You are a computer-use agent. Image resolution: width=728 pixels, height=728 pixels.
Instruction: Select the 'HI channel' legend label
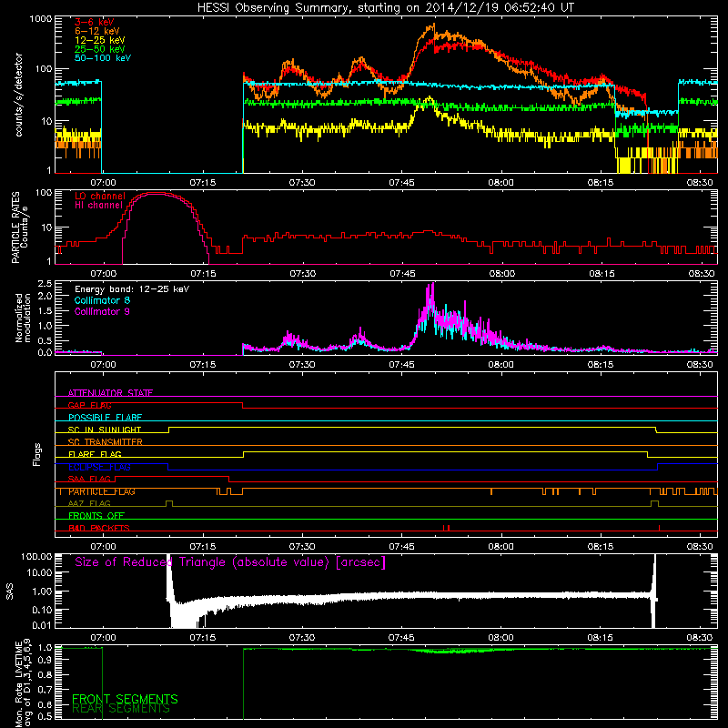coord(98,206)
